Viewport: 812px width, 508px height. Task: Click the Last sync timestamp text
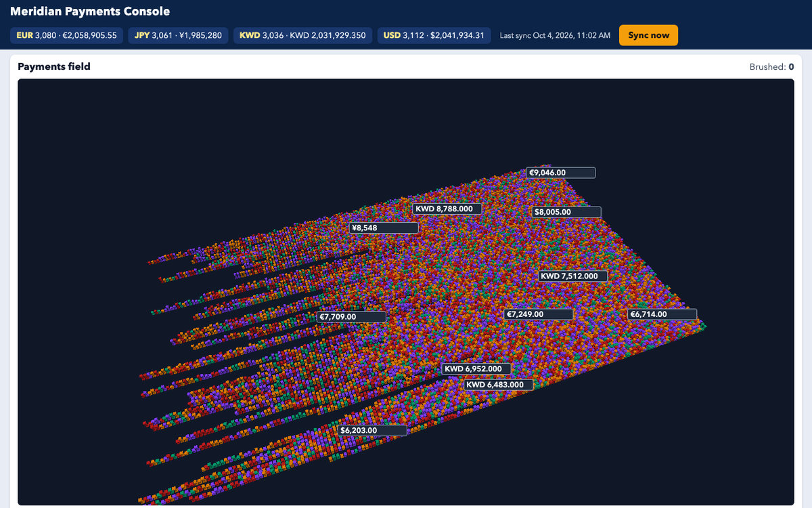555,35
